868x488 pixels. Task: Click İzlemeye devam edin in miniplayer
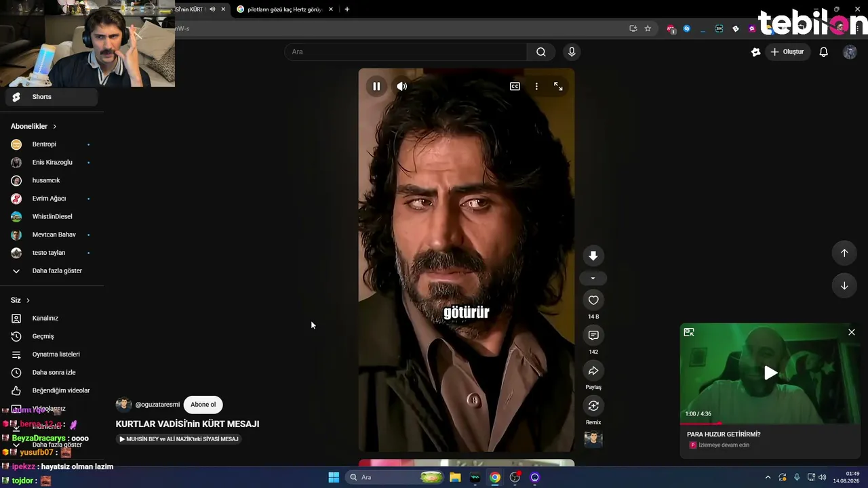click(724, 445)
